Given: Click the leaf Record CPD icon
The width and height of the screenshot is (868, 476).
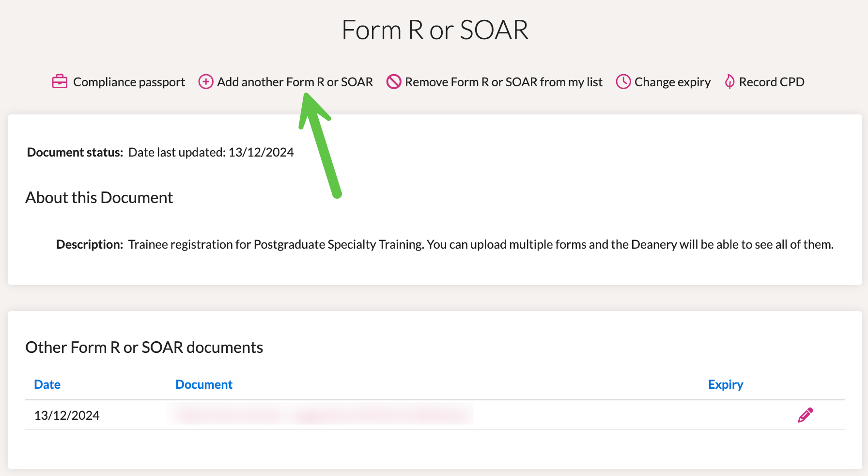Looking at the screenshot, I should coord(729,81).
